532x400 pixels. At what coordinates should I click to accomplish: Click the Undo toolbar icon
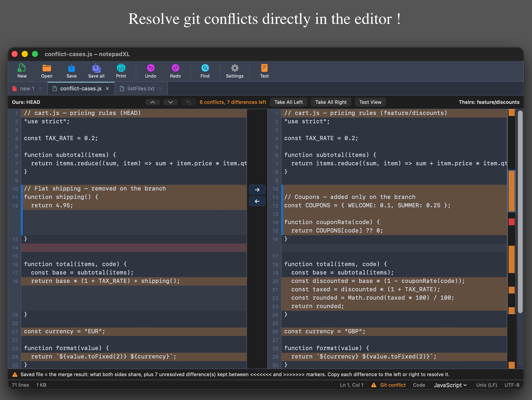151,68
